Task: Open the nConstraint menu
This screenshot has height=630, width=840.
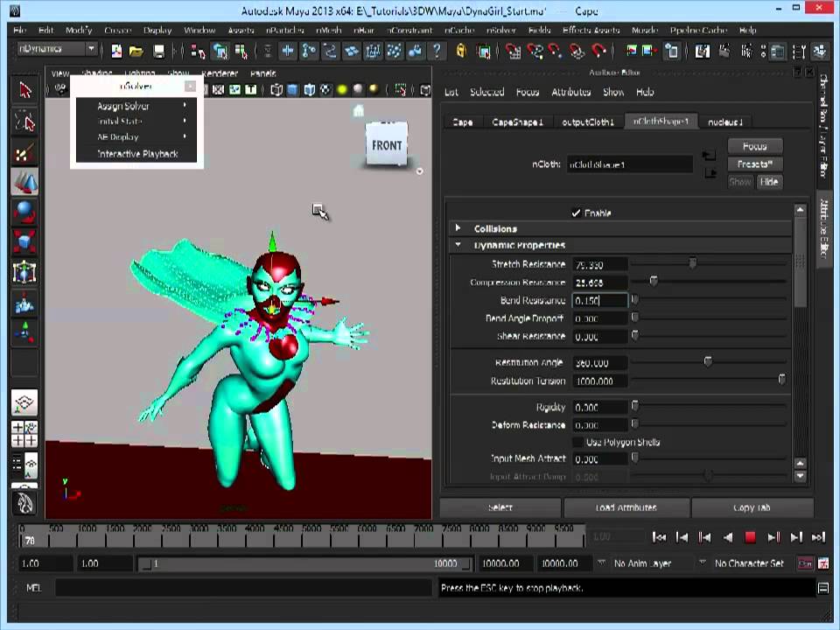Action: (409, 30)
